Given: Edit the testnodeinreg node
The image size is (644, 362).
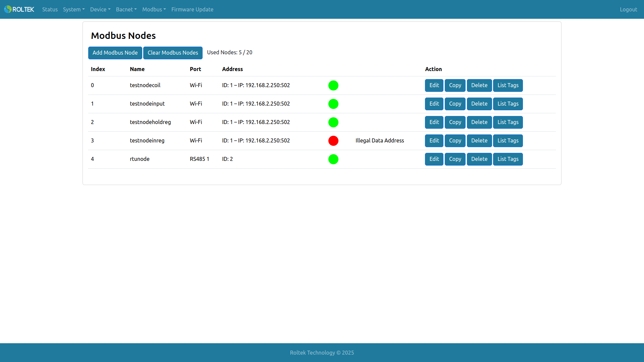Looking at the screenshot, I should click(x=434, y=141).
